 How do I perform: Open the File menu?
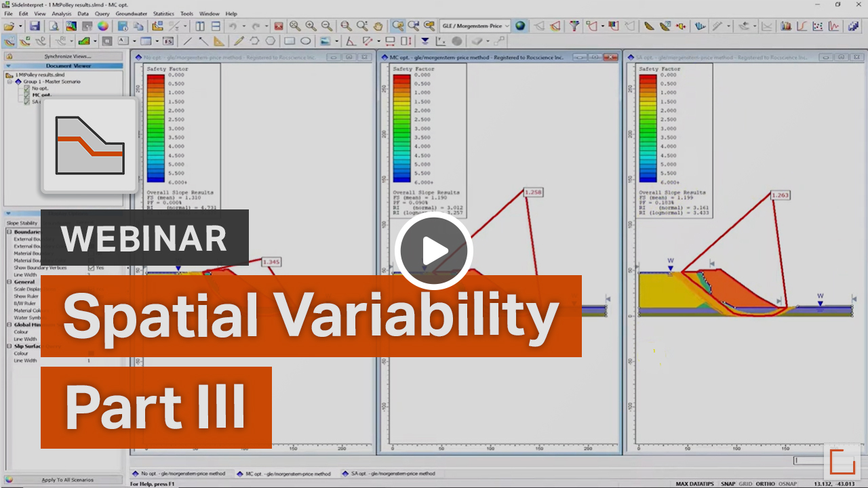point(8,14)
